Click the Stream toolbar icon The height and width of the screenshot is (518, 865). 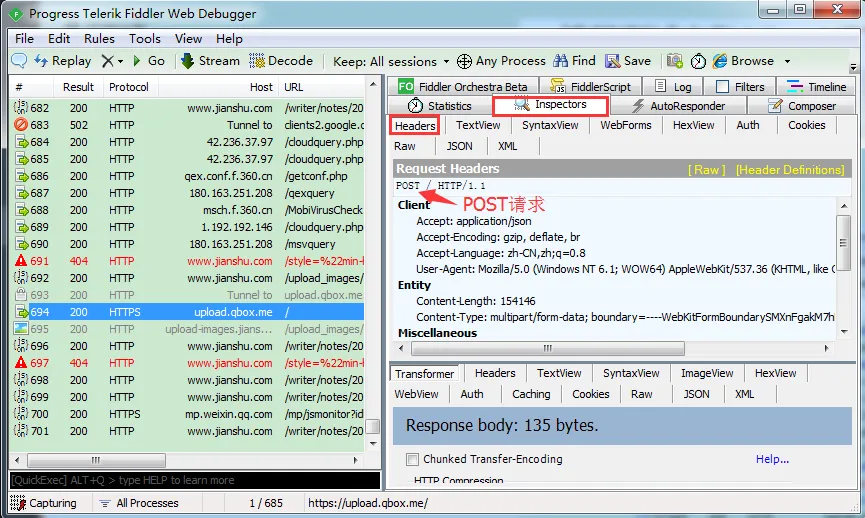188,61
